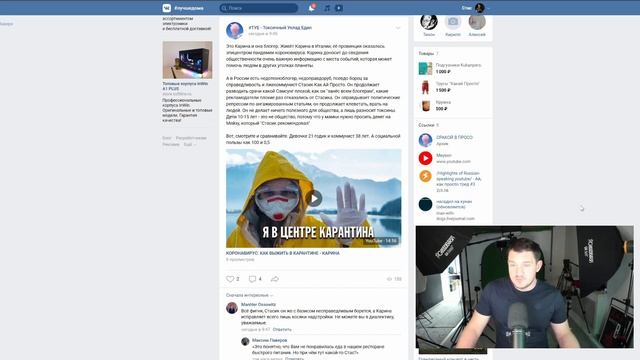Open the profile avatar in the header
The image size is (640, 360).
480,8
